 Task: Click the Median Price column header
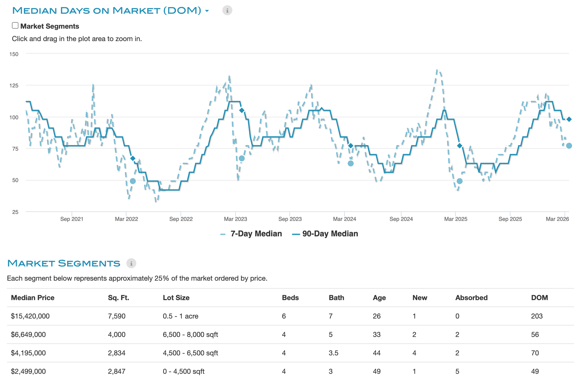click(x=32, y=297)
